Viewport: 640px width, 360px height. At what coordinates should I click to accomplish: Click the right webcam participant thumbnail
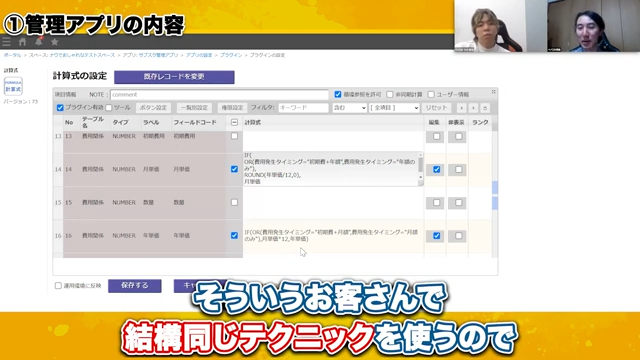pyautogui.click(x=593, y=26)
